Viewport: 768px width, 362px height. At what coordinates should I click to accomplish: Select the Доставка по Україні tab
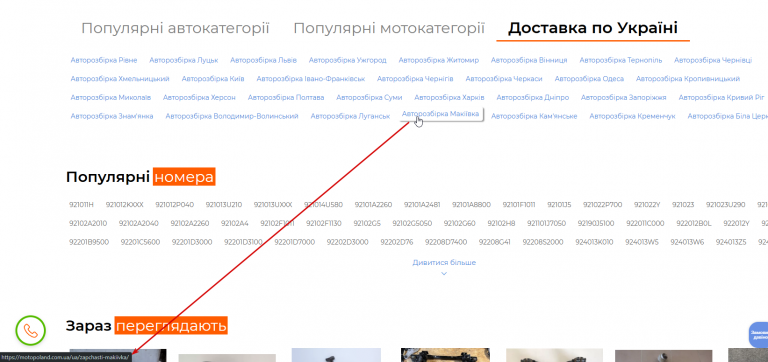593,28
